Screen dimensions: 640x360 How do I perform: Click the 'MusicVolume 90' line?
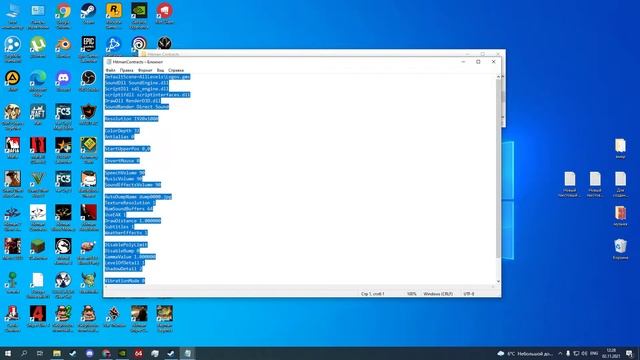[x=123, y=179]
